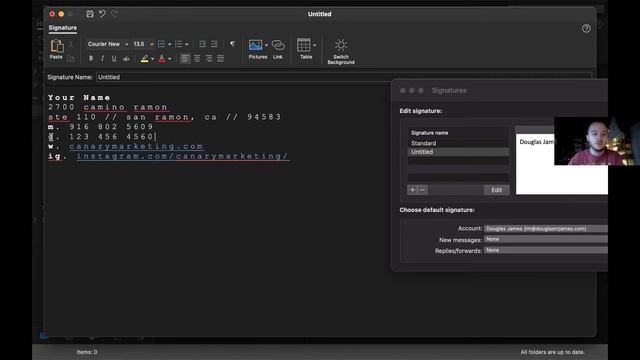The height and width of the screenshot is (360, 640).
Task: Apply text highlight color
Action: (x=144, y=59)
